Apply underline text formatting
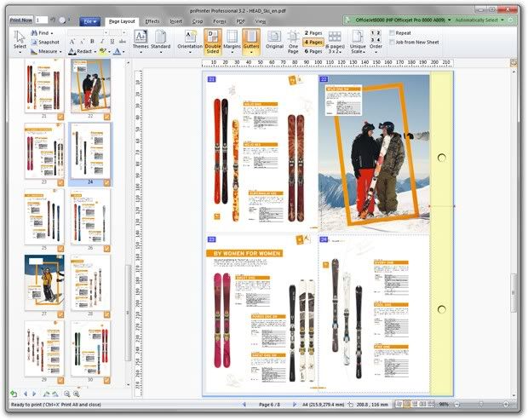 [x=112, y=41]
